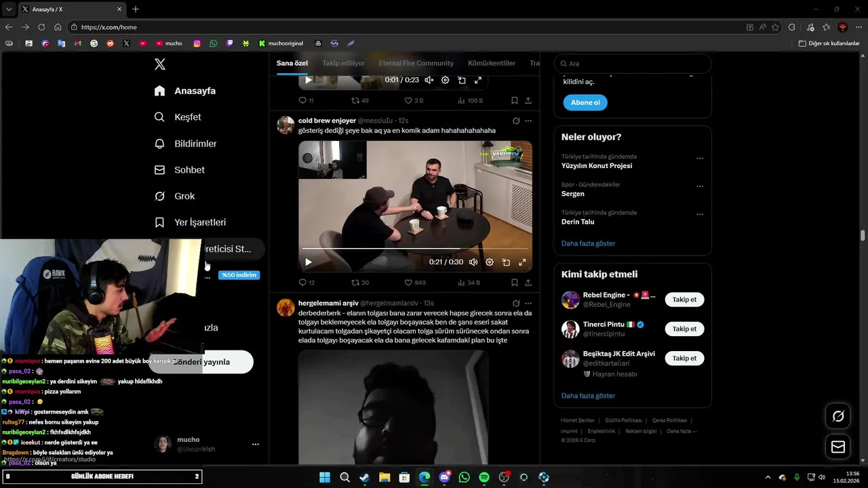Open Bildirimler notifications page
Viewport: 868px width, 488px height.
186,144
